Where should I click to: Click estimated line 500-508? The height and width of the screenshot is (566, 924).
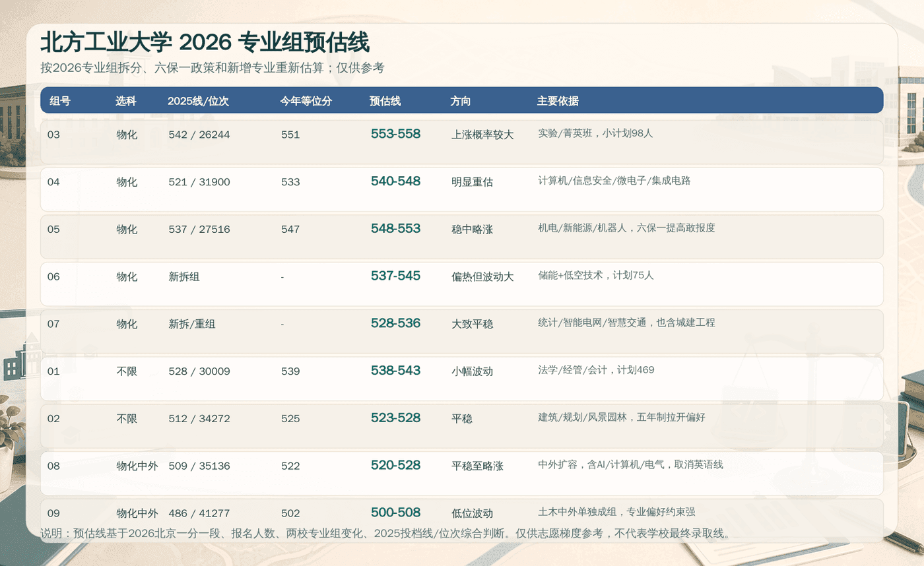tap(395, 513)
